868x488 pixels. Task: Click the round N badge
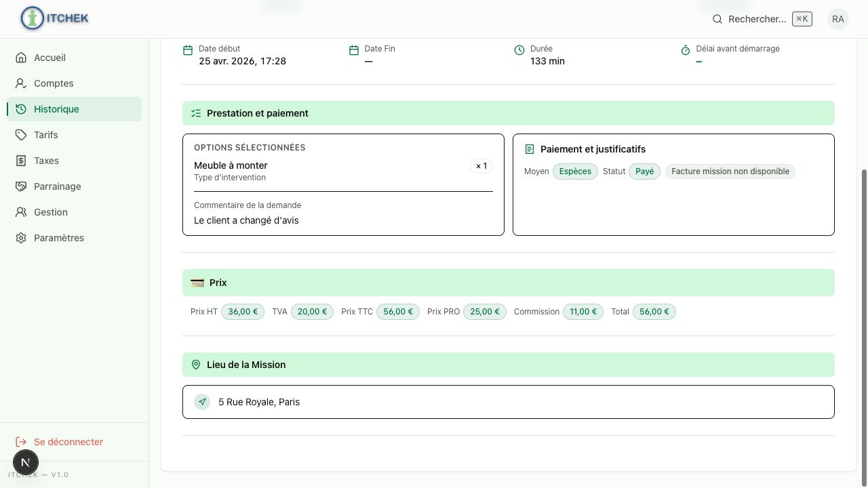tap(26, 463)
